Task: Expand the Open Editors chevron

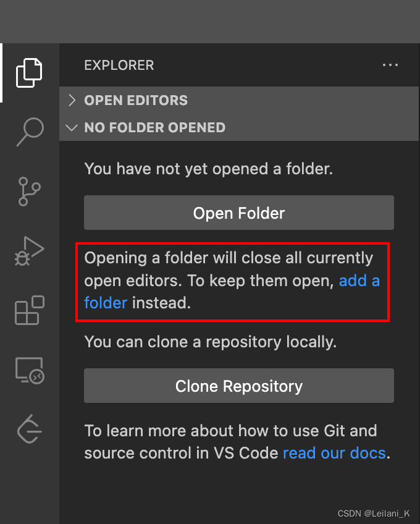Action: click(x=72, y=100)
